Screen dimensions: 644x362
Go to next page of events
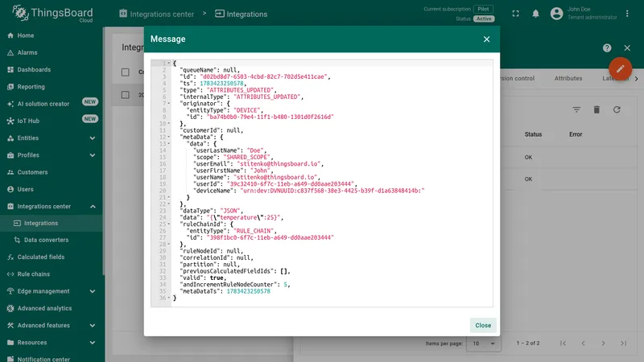point(603,343)
